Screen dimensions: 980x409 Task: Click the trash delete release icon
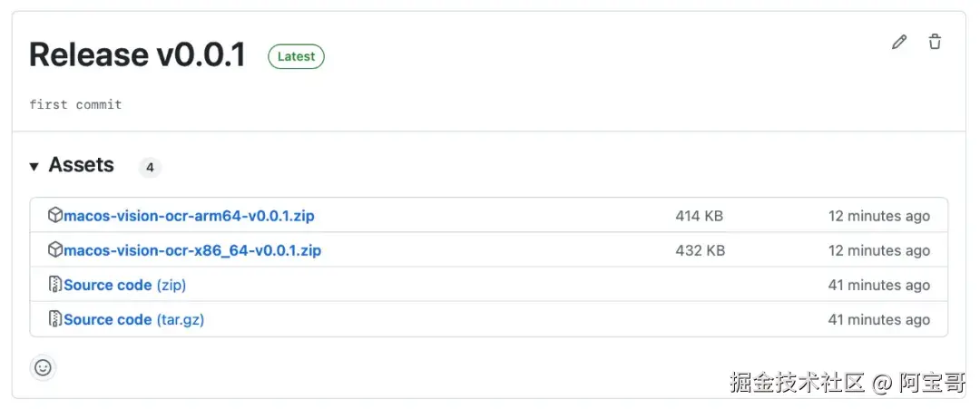[x=935, y=42]
